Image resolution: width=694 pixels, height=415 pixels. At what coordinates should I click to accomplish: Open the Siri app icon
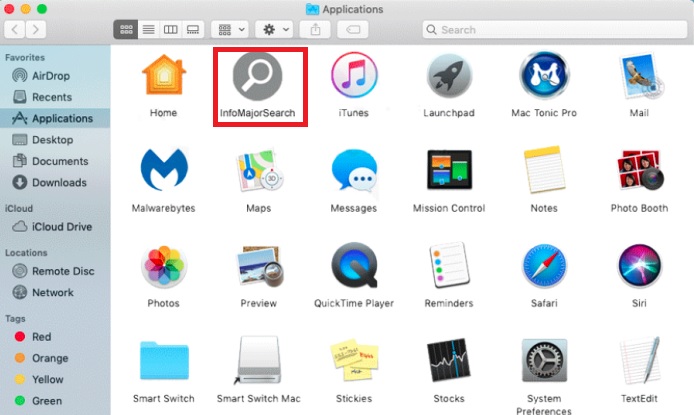tap(640, 265)
